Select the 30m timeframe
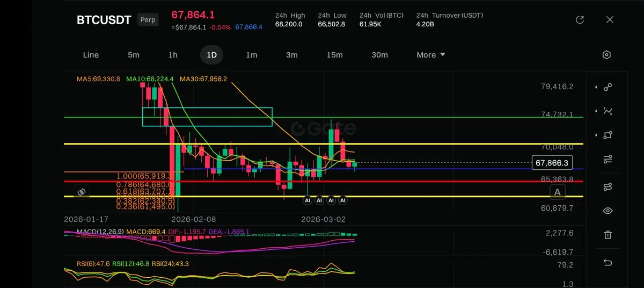 (x=379, y=55)
